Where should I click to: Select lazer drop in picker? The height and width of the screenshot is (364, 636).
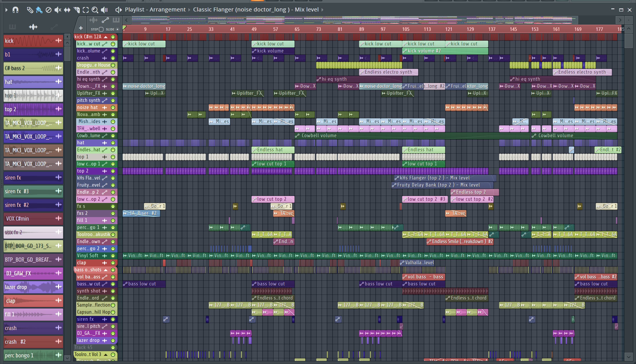33,287
